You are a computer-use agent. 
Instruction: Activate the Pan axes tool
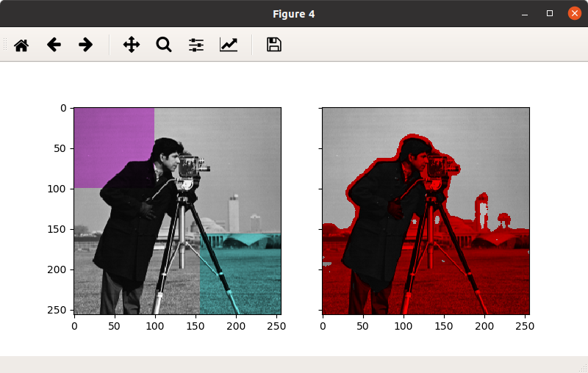[x=132, y=45]
